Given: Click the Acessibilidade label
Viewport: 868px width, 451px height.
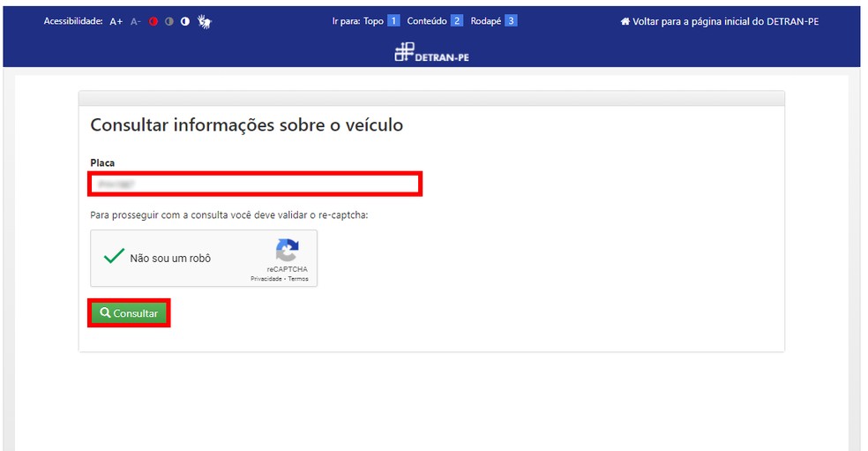Looking at the screenshot, I should (x=73, y=21).
